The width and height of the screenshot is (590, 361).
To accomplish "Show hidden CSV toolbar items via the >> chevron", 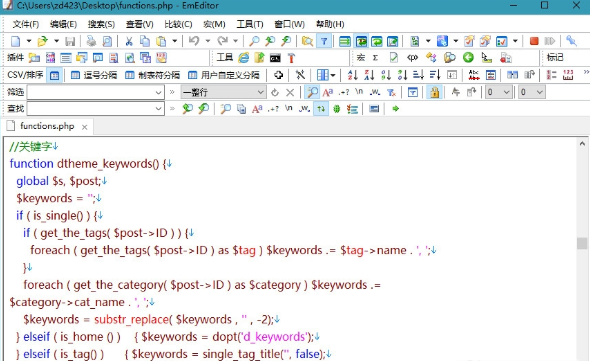I will coord(586,72).
